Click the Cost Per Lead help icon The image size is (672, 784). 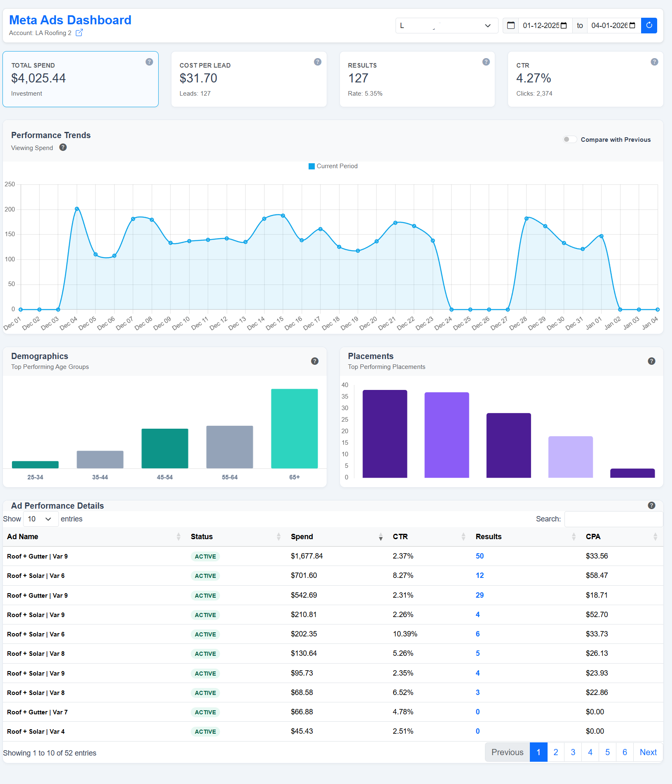(317, 61)
